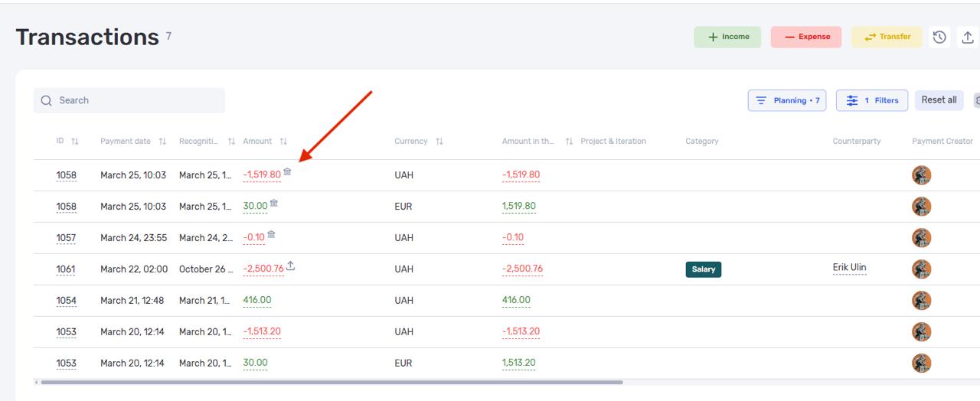Click payment date March 21, 12:48
This screenshot has width=980, height=401.
132,301
